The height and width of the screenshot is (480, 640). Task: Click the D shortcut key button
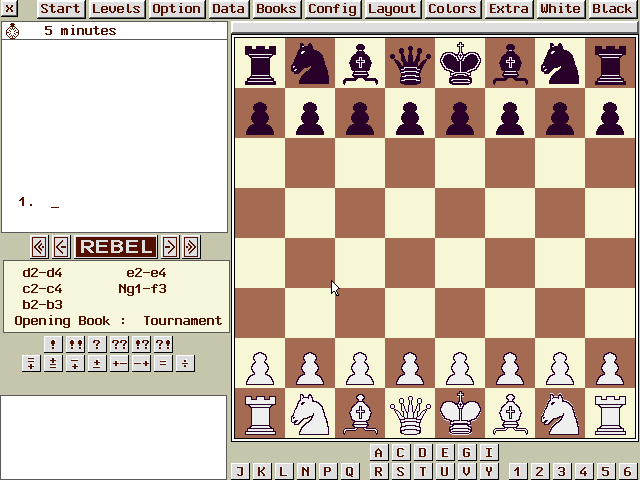(422, 453)
